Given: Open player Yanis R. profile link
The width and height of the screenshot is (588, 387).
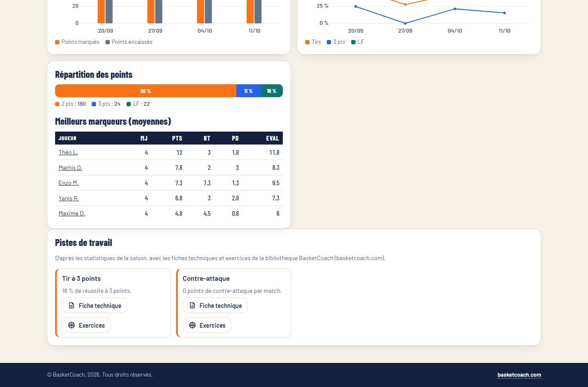Looking at the screenshot, I should pyautogui.click(x=69, y=198).
